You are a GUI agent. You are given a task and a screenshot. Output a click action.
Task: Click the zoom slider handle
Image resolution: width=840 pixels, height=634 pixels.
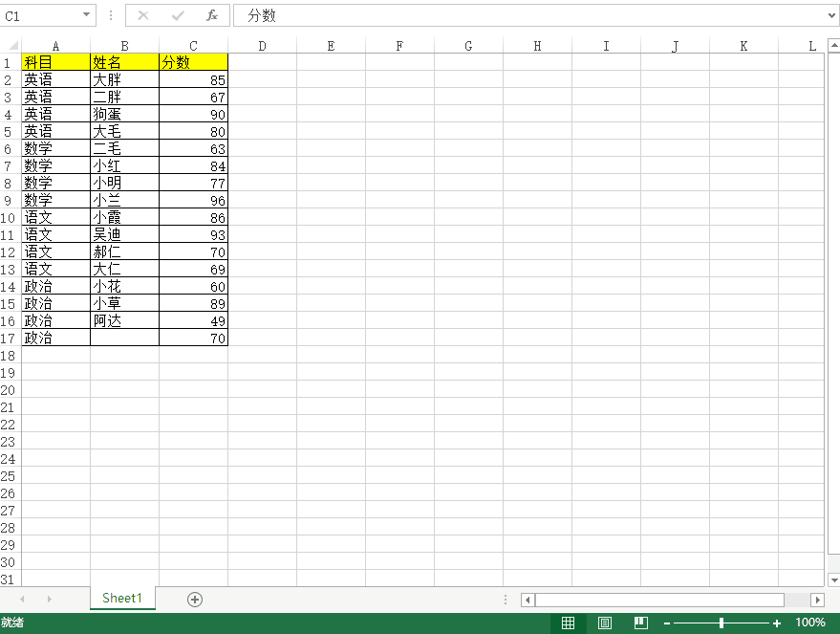(722, 623)
